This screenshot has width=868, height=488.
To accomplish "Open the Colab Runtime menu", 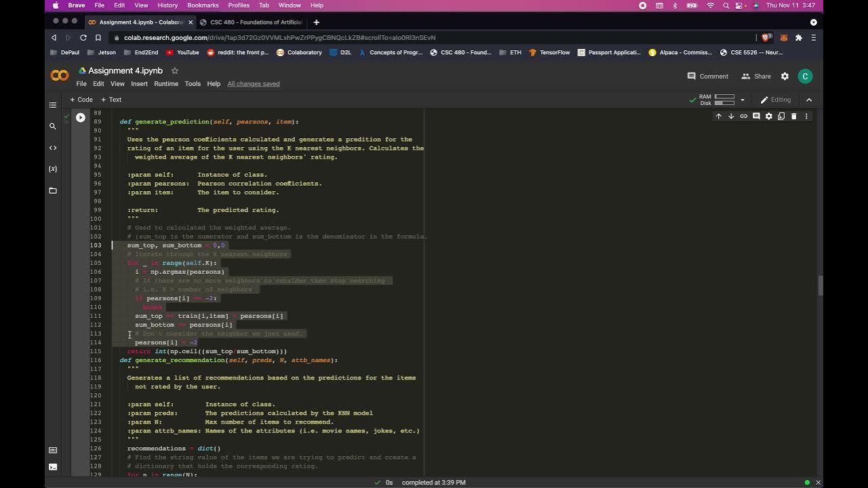I will 166,84.
